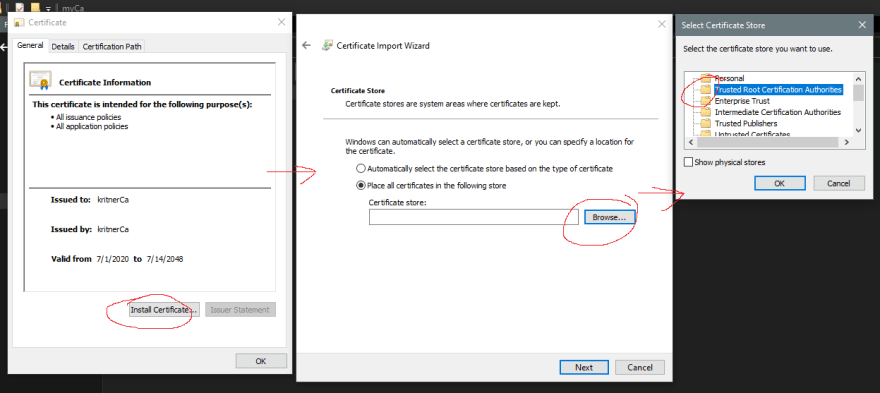
Task: Click the Enterprise Trust folder icon
Action: (705, 101)
